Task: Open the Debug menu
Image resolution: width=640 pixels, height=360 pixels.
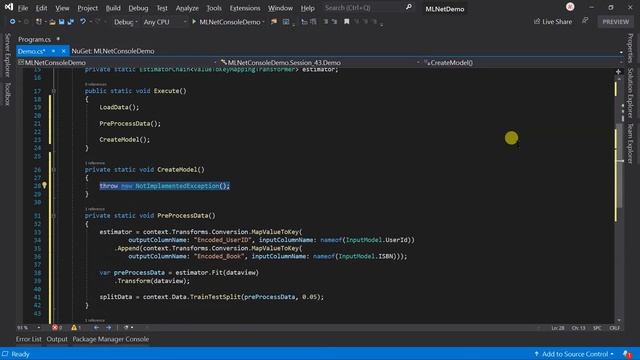Action: click(x=138, y=8)
